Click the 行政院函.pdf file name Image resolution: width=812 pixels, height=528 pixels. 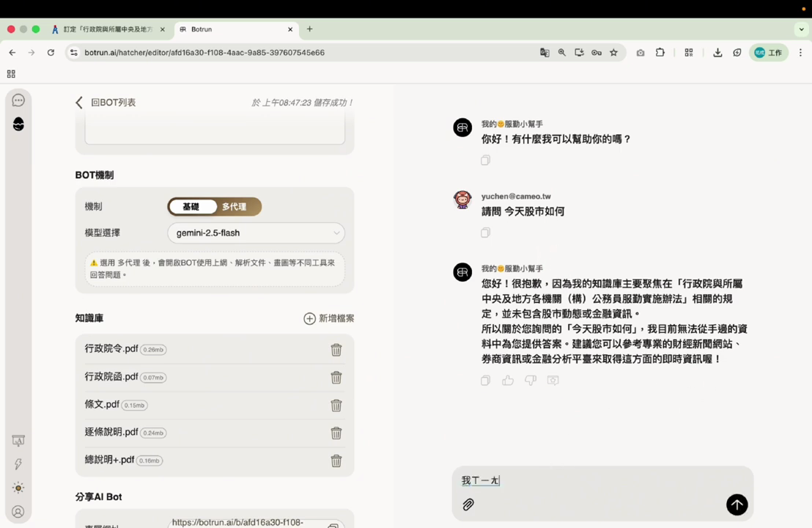click(111, 377)
